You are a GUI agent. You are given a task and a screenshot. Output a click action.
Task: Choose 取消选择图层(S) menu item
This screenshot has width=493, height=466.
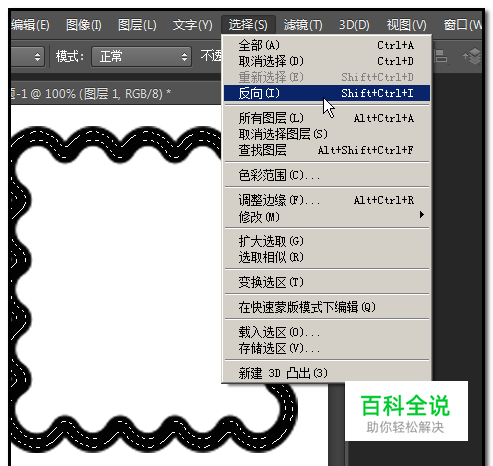(327, 134)
